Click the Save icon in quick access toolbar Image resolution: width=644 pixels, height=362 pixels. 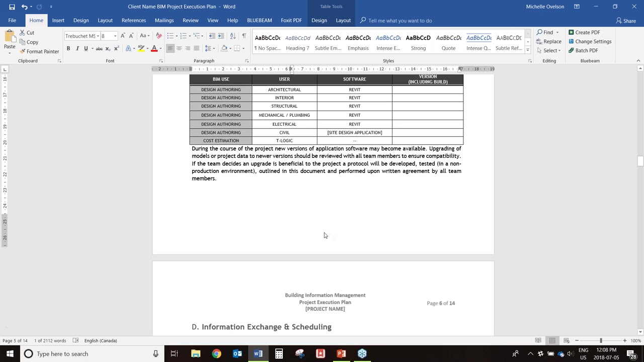point(12,7)
